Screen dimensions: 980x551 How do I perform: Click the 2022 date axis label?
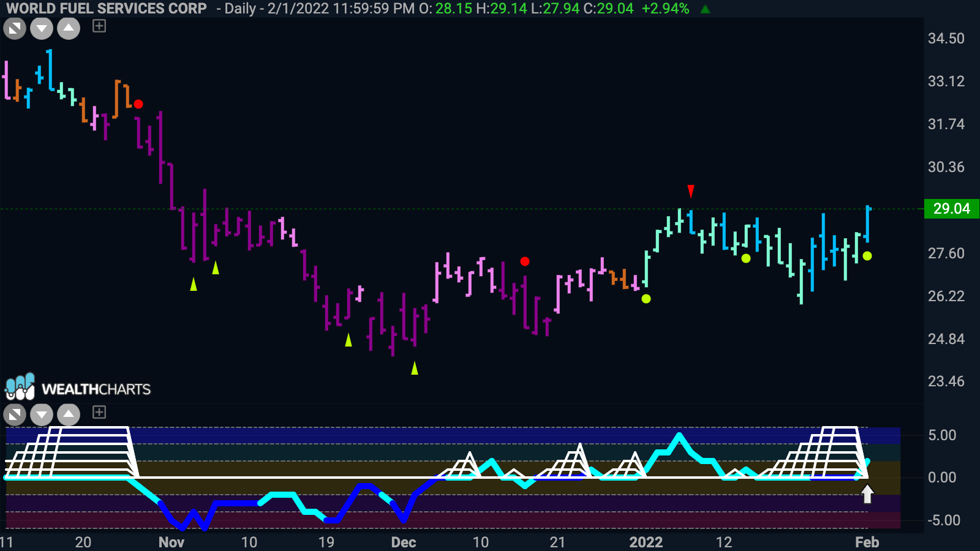pyautogui.click(x=646, y=542)
